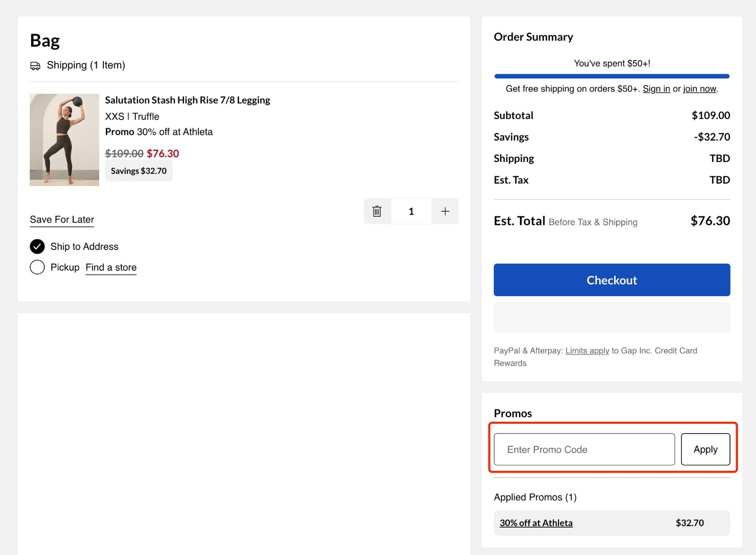Click the plus icon to increase quantity
The height and width of the screenshot is (555, 756).
tap(445, 211)
